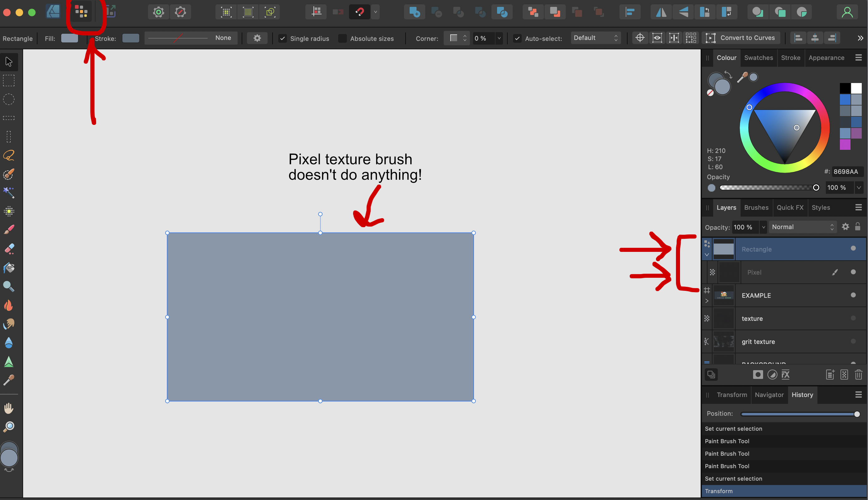Click the Add boolean operation icon

point(415,12)
